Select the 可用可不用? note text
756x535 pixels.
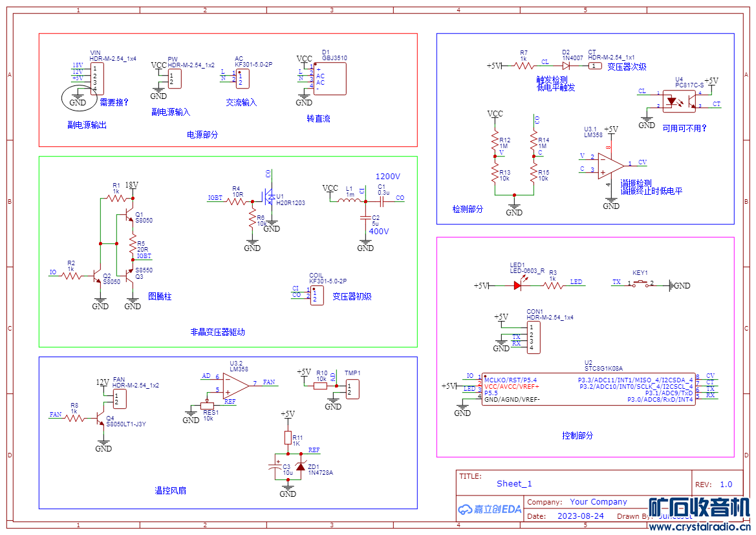[x=685, y=128]
